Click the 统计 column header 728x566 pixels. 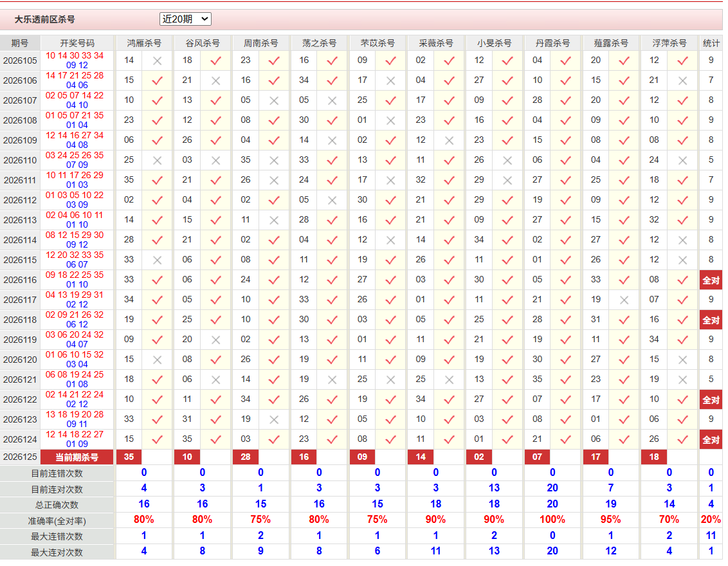(711, 43)
